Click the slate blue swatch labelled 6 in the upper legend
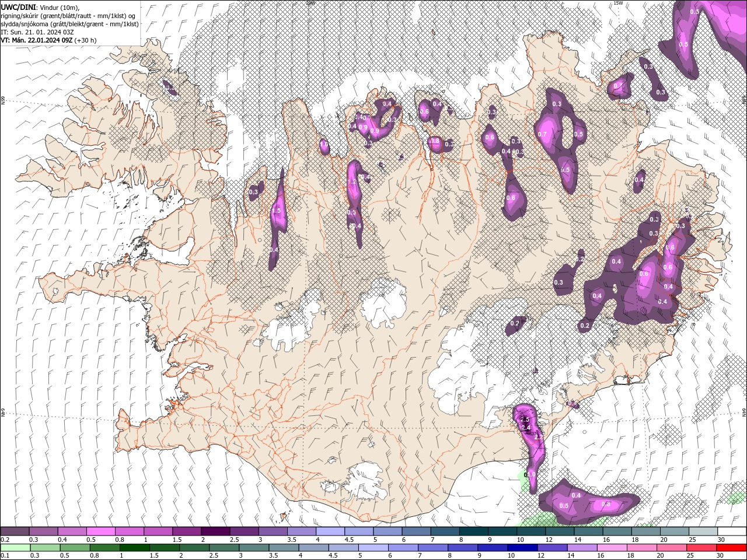This screenshot has width=747, height=560. (416, 531)
